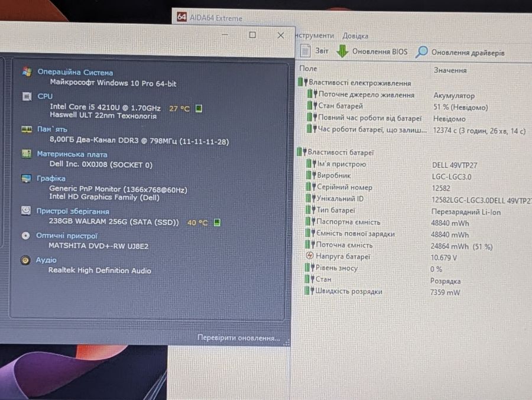Select the Поточна ємність row
The height and width of the screenshot is (400, 532).
[x=398, y=246]
